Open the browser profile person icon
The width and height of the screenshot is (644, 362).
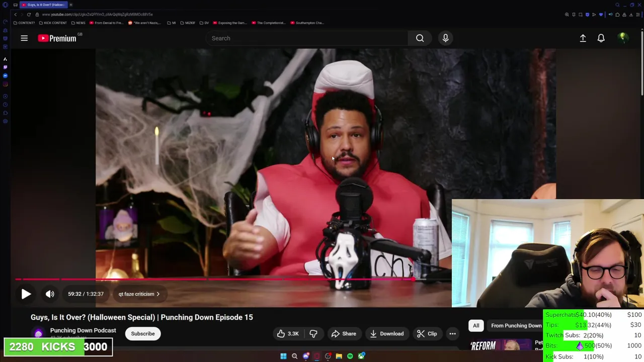coord(624,15)
